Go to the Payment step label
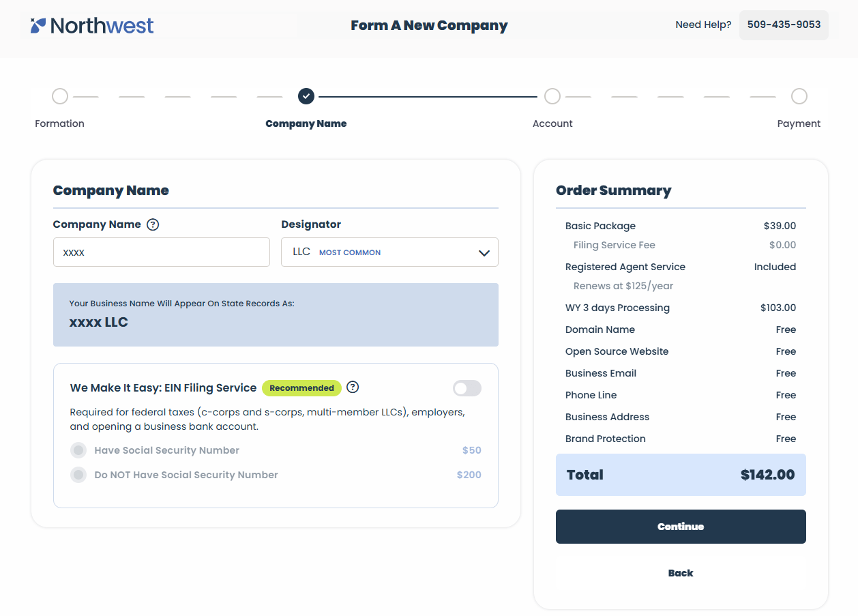Viewport: 858px width, 616px height. click(x=799, y=123)
